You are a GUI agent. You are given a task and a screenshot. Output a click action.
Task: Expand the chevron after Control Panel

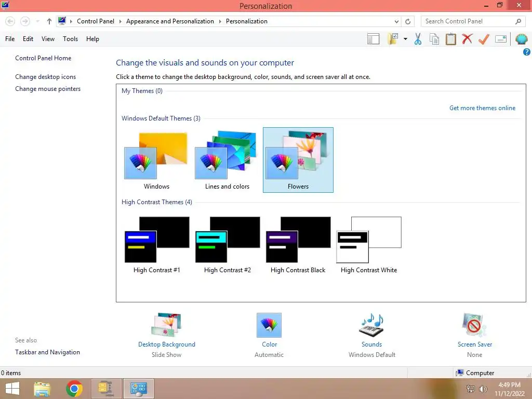tap(120, 21)
